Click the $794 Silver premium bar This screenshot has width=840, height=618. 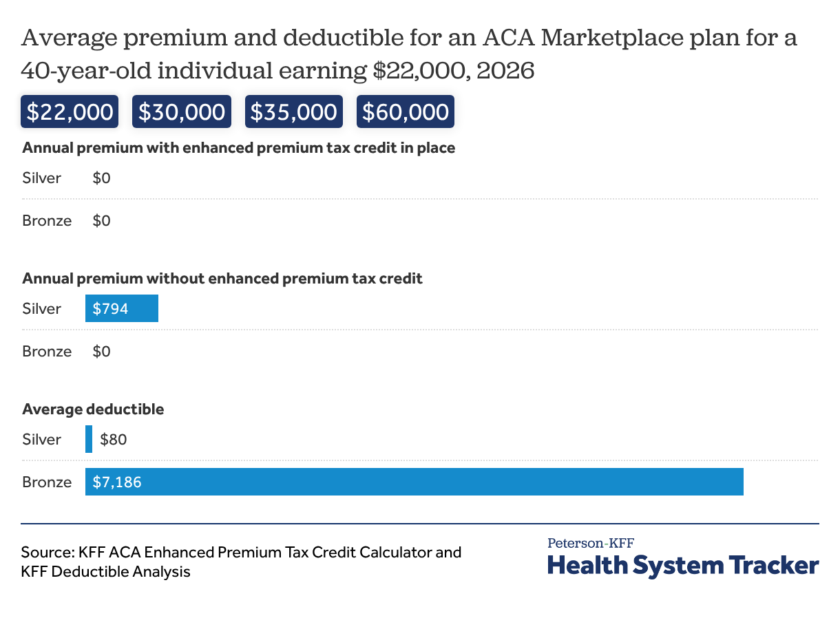tap(122, 308)
